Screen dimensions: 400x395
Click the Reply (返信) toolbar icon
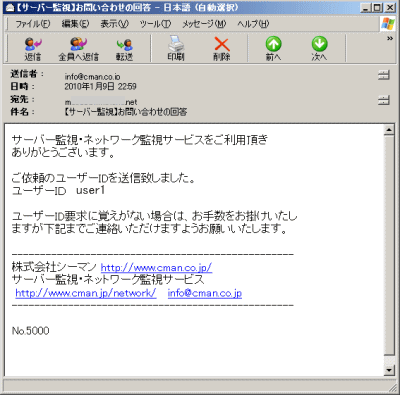(33, 49)
